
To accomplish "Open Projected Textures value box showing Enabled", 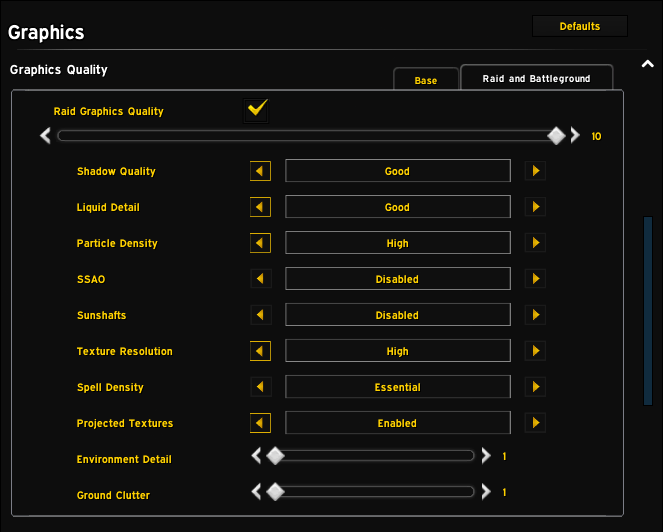I will point(398,422).
